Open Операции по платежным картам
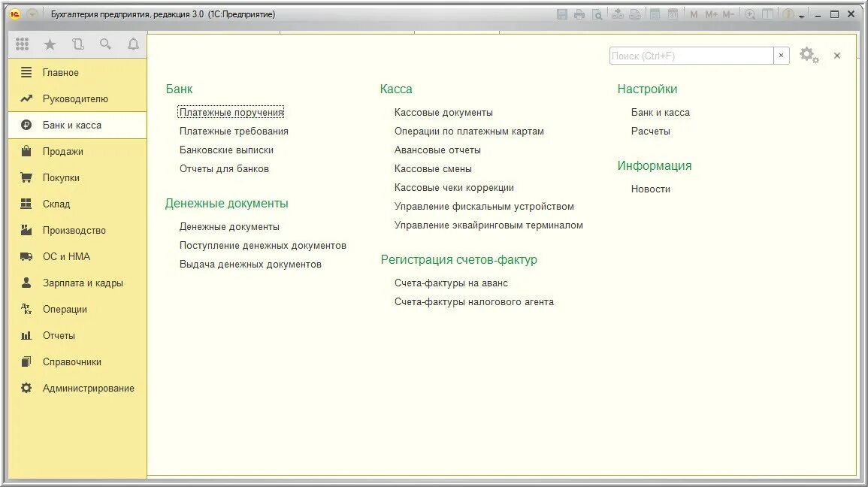This screenshot has width=868, height=487. [x=469, y=132]
